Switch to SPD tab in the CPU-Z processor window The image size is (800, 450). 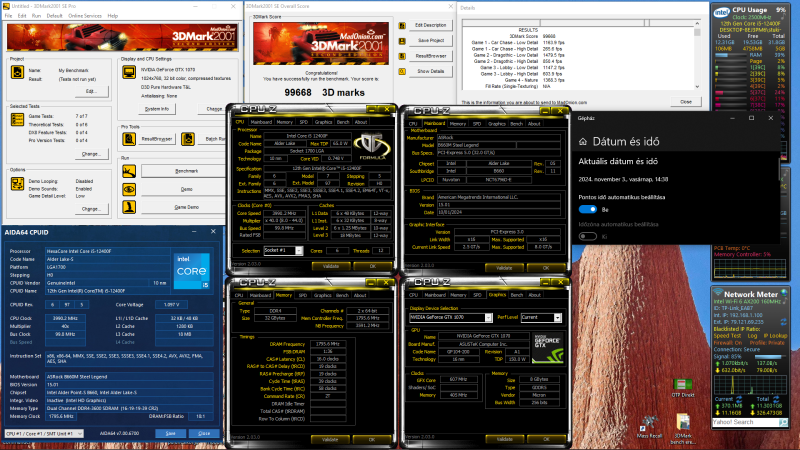tap(304, 122)
